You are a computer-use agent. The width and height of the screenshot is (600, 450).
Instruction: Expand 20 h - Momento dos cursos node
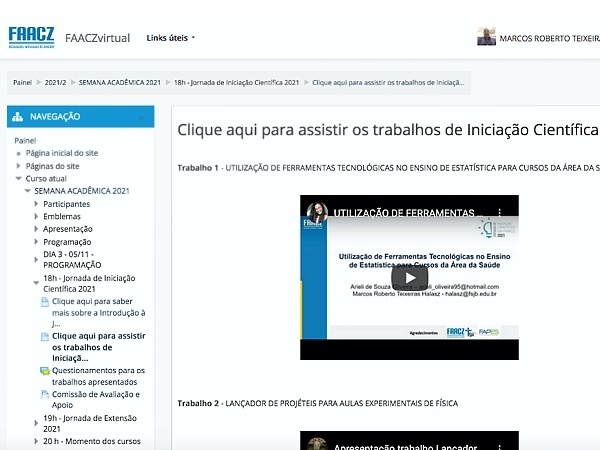[x=36, y=441]
